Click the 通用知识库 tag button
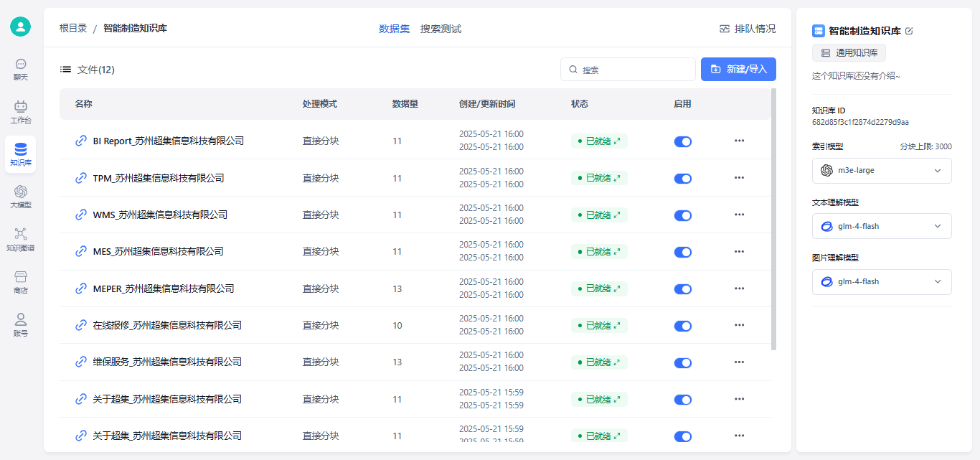The image size is (980, 460). click(x=849, y=53)
